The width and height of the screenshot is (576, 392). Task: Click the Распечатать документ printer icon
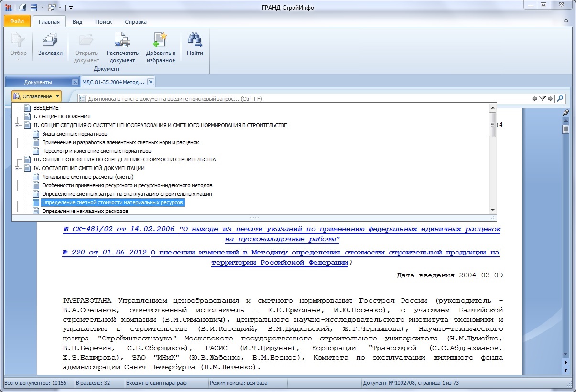(x=122, y=41)
